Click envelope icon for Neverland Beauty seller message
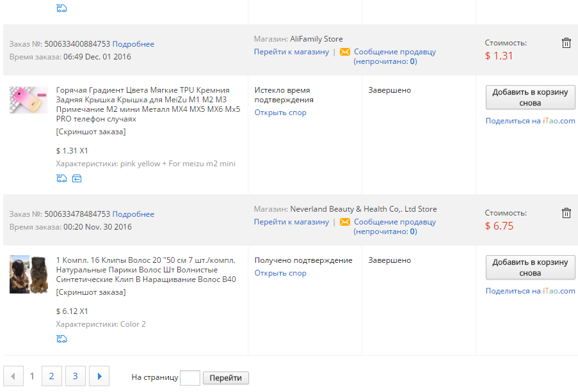The width and height of the screenshot is (578, 392). click(345, 222)
